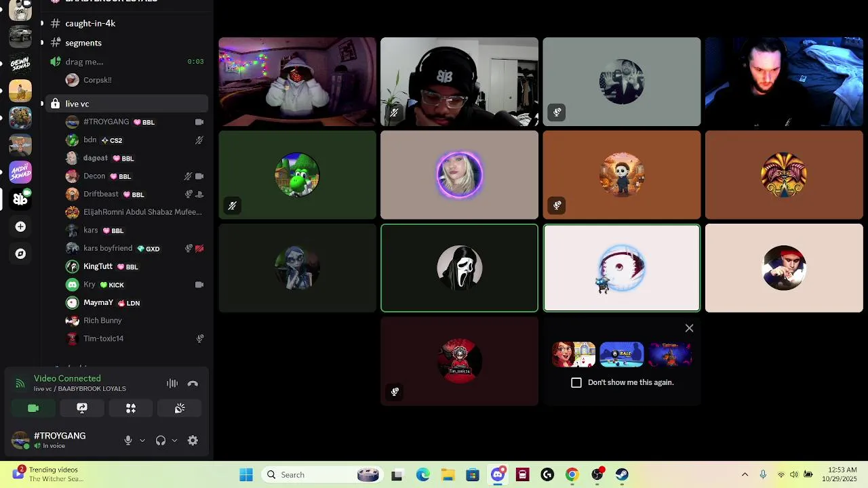This screenshot has height=488, width=868.
Task: Click the Add a Server plus button
Action: [x=20, y=226]
